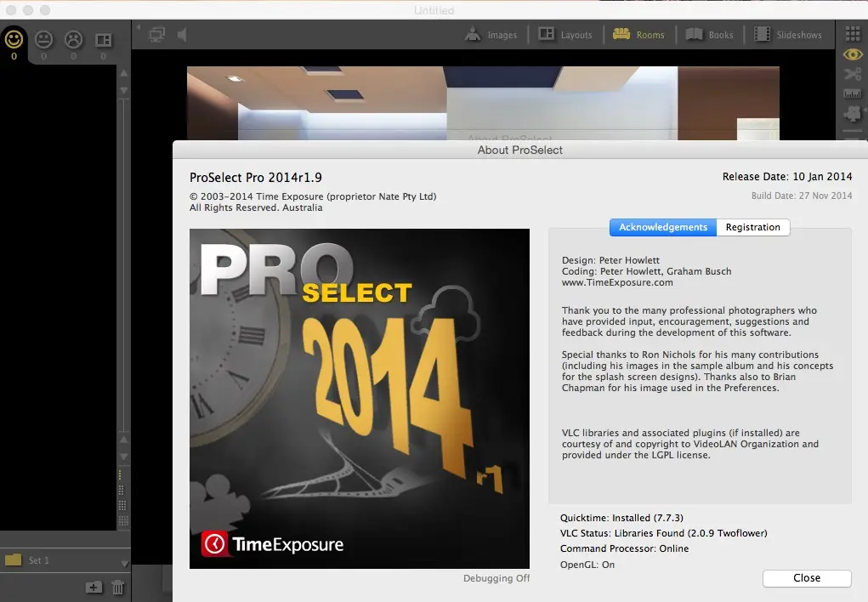Click the Coding: Peter Howlett, Graham Busch line
Viewport: 868px width, 602px height.
pos(647,271)
